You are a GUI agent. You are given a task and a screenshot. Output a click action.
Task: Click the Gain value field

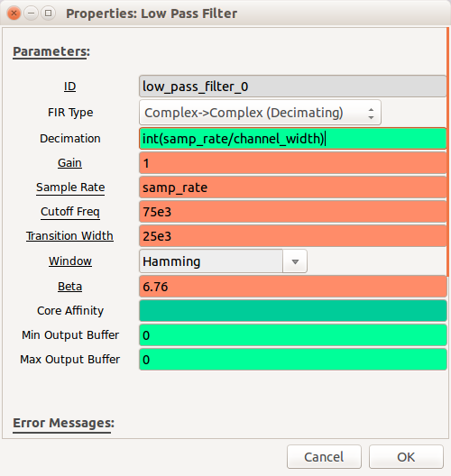point(293,163)
